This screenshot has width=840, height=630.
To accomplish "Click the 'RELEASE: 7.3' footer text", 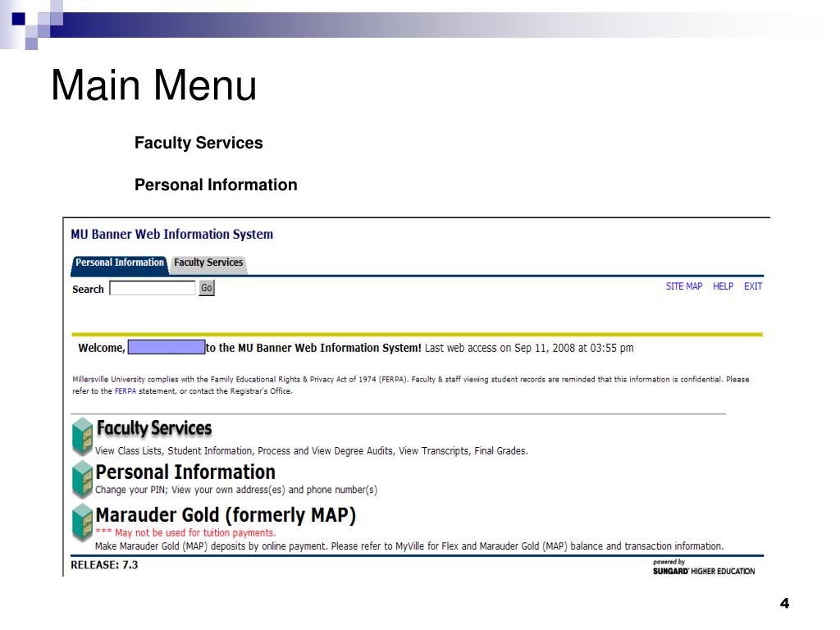I will pyautogui.click(x=104, y=565).
